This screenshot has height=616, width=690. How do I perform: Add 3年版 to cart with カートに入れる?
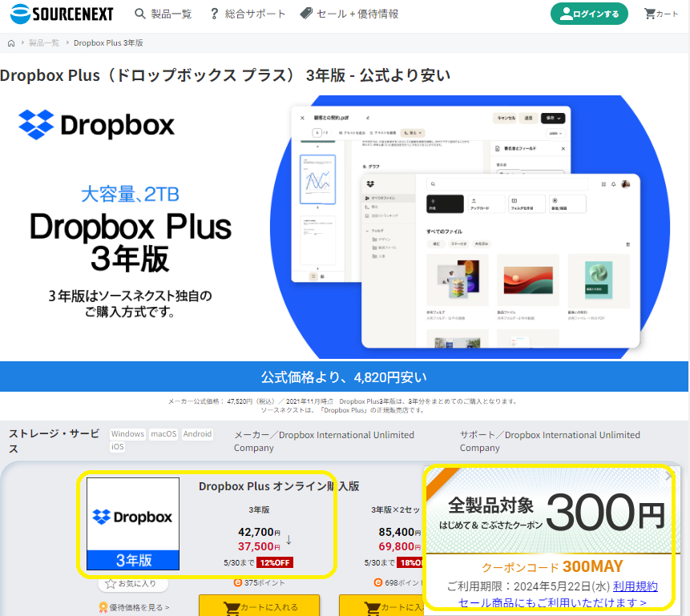click(259, 606)
